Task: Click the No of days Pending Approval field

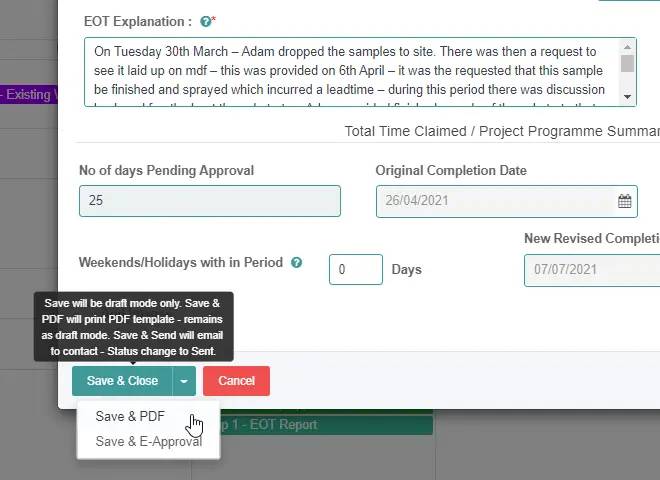Action: (x=209, y=201)
